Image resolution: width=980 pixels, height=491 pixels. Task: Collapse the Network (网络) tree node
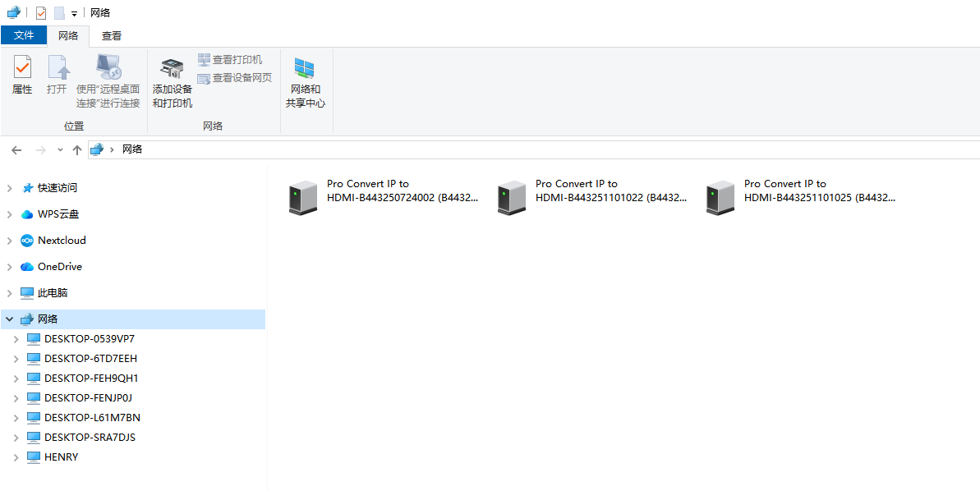point(10,319)
